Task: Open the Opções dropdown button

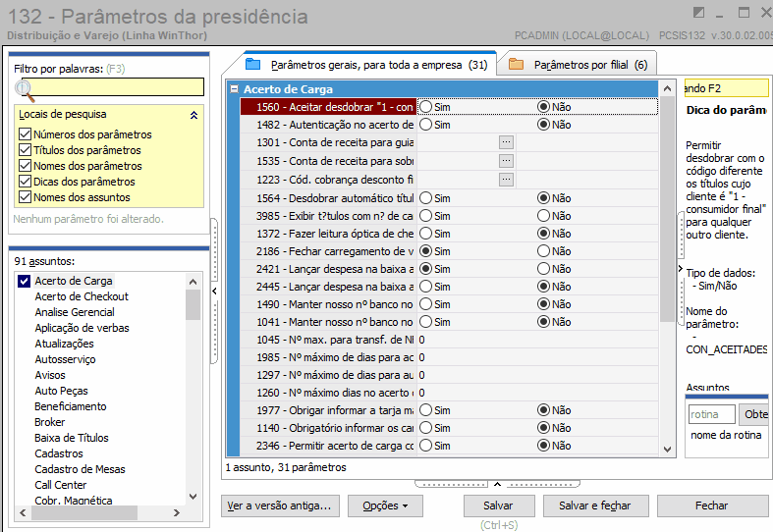Action: click(385, 505)
